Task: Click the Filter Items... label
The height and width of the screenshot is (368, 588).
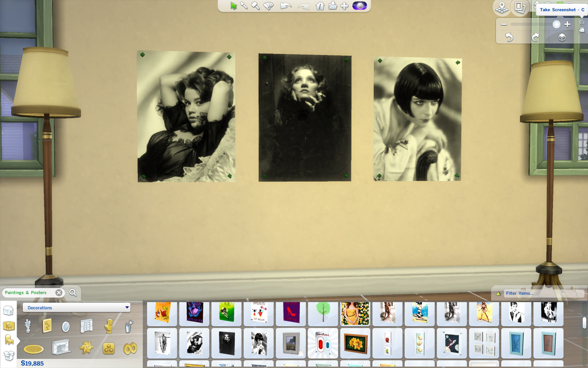Action: coord(520,293)
